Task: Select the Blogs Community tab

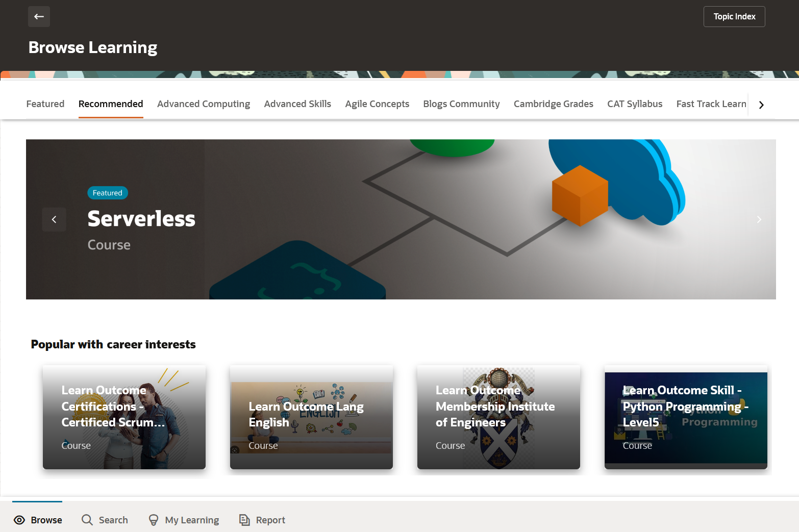Action: (x=461, y=104)
